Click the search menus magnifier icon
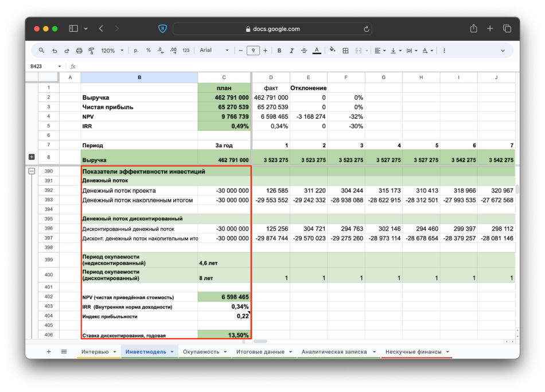Screen dimensions: 545x392 coord(41,50)
